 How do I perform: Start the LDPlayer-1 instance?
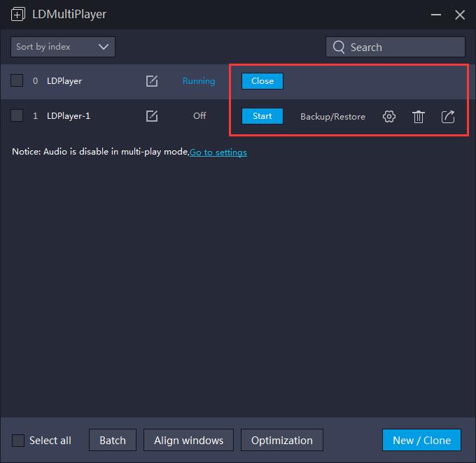tap(262, 116)
